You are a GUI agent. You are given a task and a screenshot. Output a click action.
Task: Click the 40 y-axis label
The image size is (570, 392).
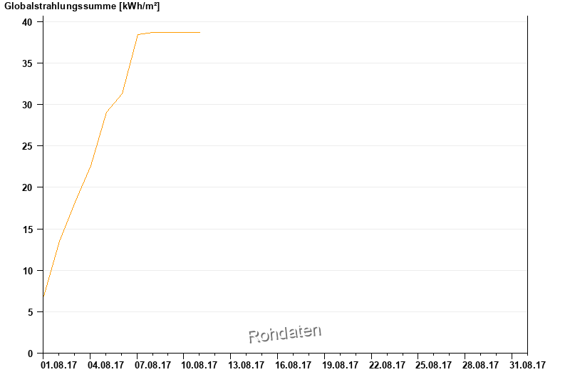pos(28,22)
